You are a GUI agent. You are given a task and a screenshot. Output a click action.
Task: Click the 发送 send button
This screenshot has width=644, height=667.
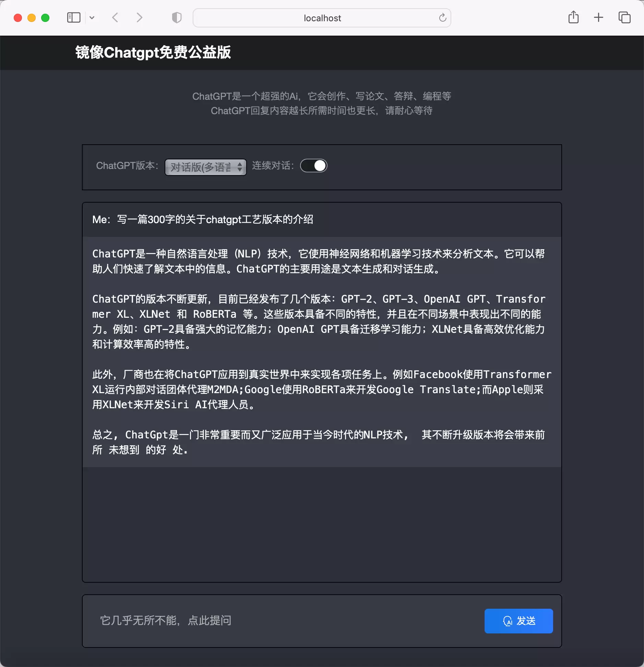518,621
